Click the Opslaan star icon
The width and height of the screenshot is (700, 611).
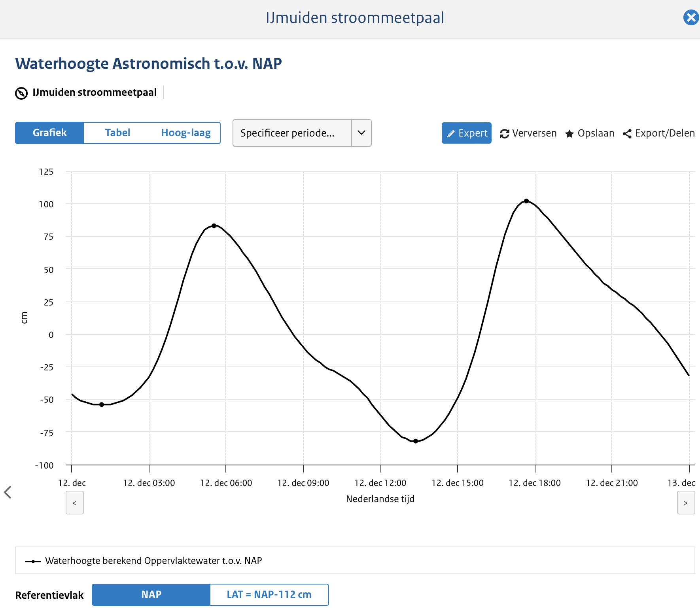[569, 134]
